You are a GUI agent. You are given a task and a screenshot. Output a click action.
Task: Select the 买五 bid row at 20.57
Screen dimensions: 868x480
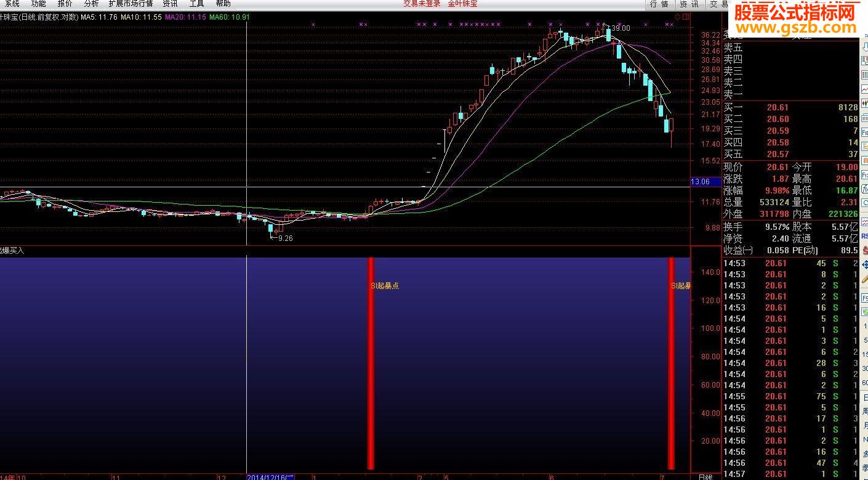[x=790, y=154]
